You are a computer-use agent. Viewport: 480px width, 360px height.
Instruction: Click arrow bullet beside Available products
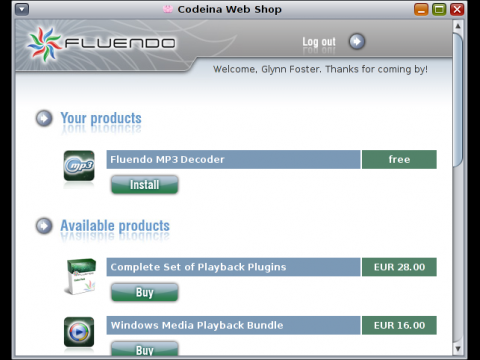[44, 226]
